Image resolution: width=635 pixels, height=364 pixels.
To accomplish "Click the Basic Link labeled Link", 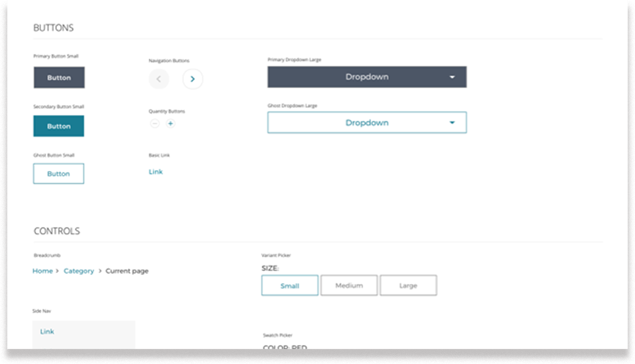I will click(156, 171).
